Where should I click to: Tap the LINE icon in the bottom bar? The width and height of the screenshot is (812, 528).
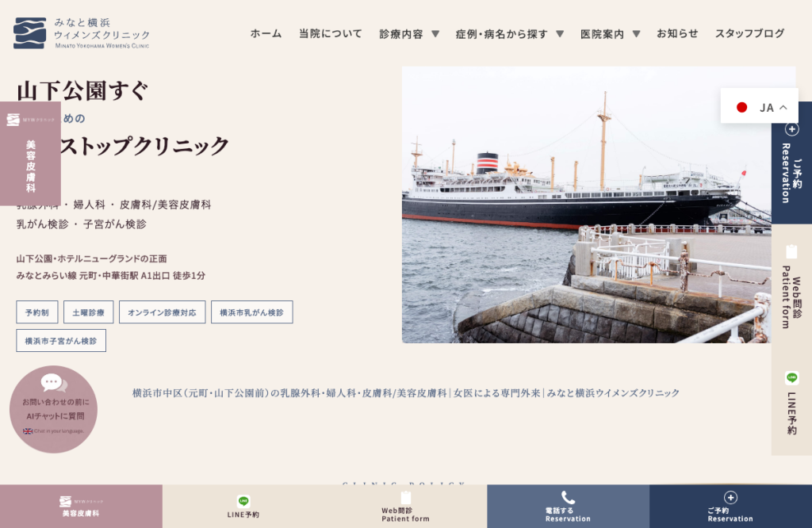243,500
